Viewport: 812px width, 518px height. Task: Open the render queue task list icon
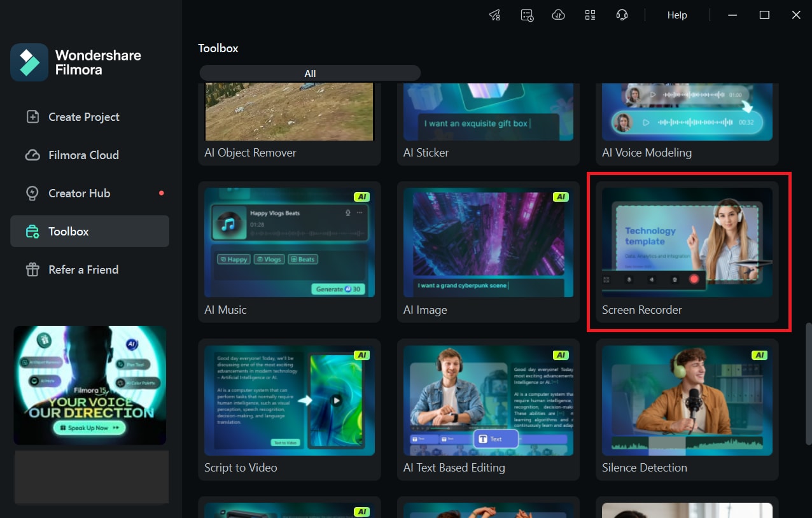click(527, 15)
